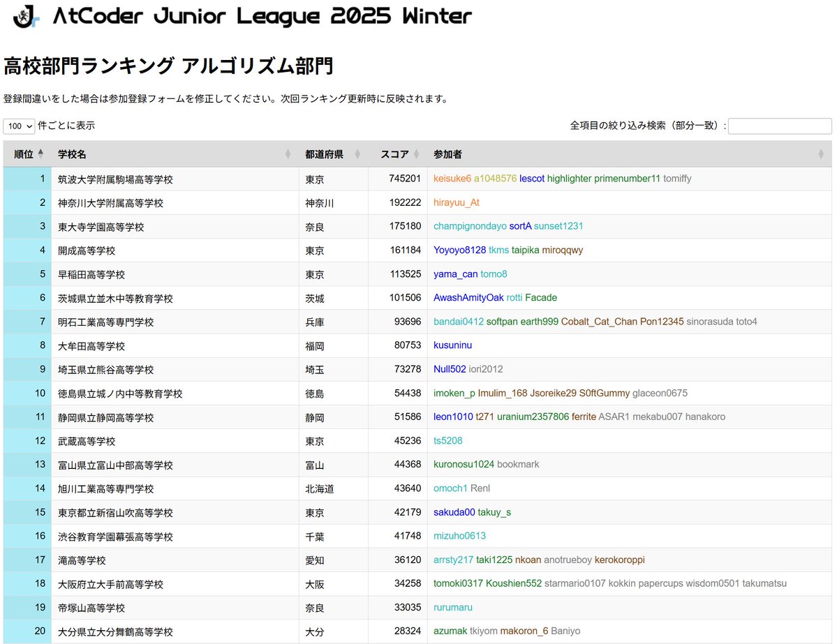The image size is (837, 644).
Task: Open user Yoyoyo8128 profile link
Action: [459, 250]
